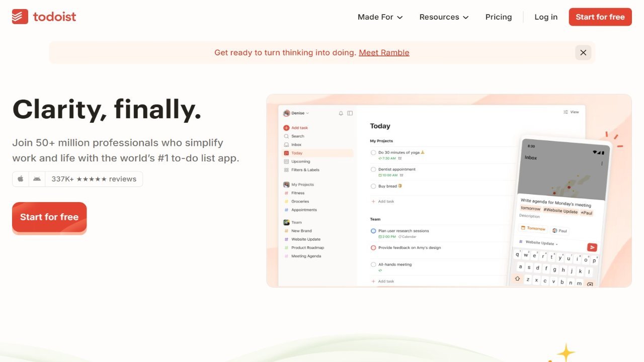This screenshot has height=362, width=644.
Task: Click the Description field on phone
Action: tap(529, 216)
